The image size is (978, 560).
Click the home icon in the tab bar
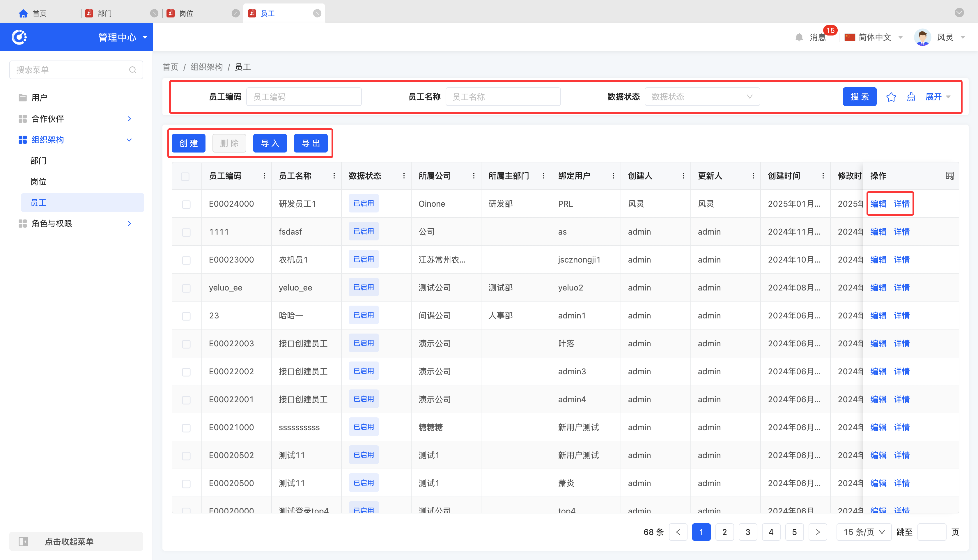click(x=23, y=13)
